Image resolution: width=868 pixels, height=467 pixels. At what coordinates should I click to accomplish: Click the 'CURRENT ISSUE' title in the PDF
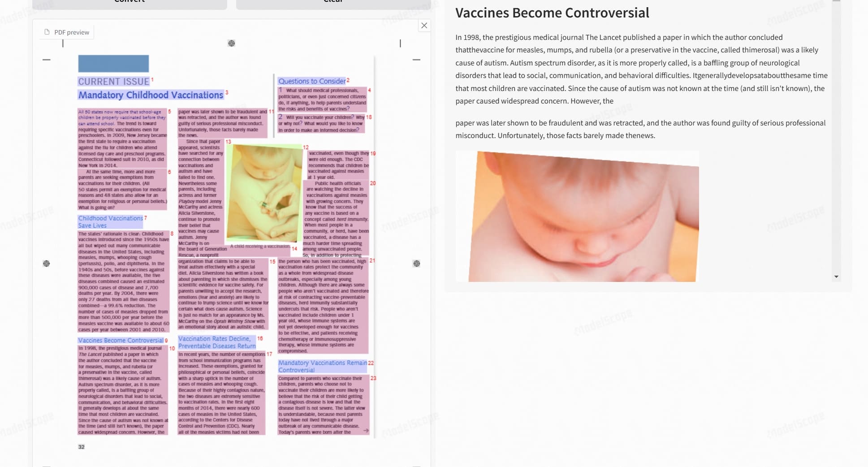tap(114, 82)
